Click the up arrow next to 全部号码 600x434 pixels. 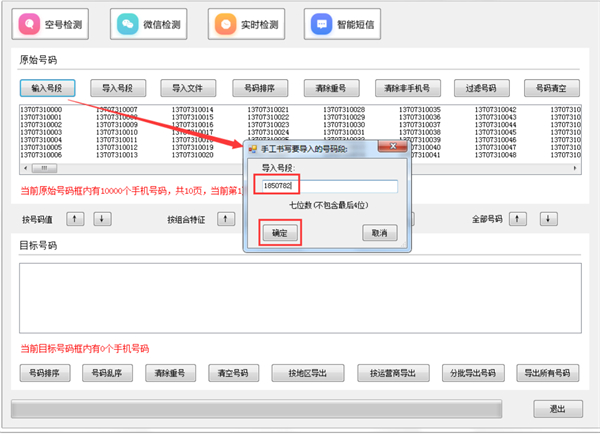pyautogui.click(x=518, y=218)
